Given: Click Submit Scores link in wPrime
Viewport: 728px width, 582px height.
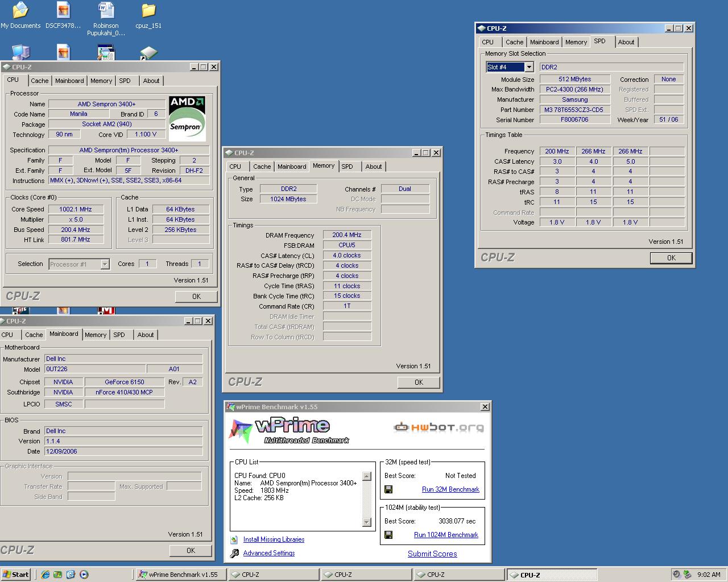Looking at the screenshot, I should [432, 554].
